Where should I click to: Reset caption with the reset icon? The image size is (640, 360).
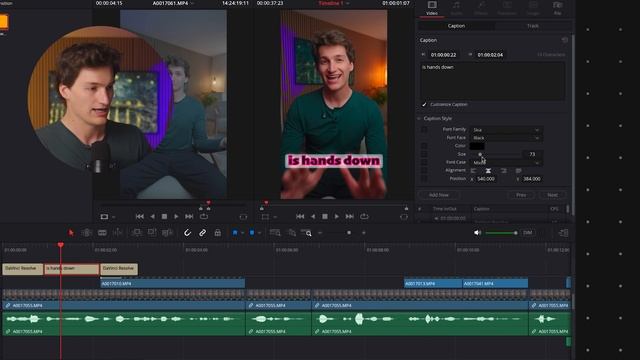(564, 40)
